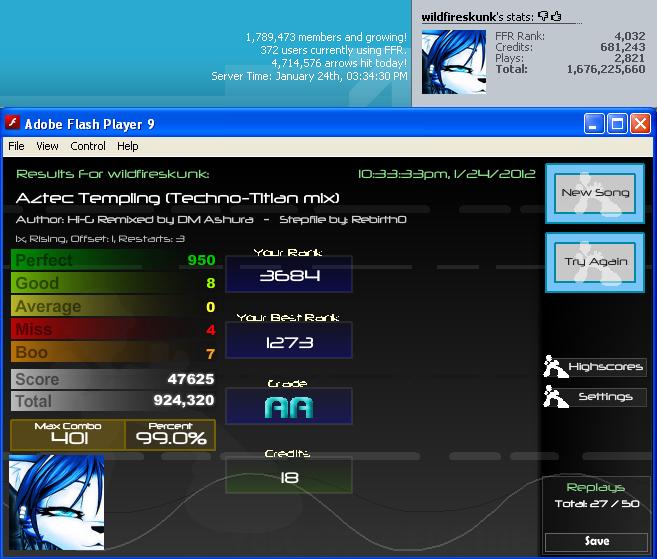The image size is (657, 559).
Task: Save the replay
Action: [x=596, y=541]
